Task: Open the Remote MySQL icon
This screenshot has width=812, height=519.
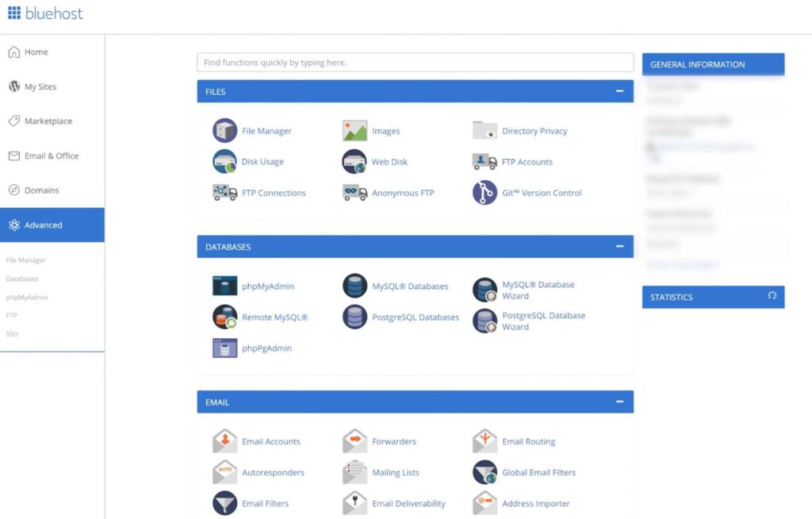Action: point(224,317)
